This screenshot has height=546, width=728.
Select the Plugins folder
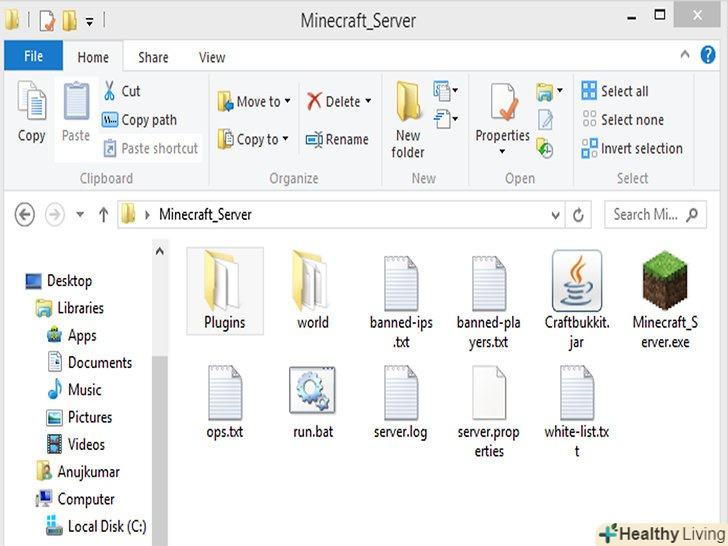click(225, 291)
